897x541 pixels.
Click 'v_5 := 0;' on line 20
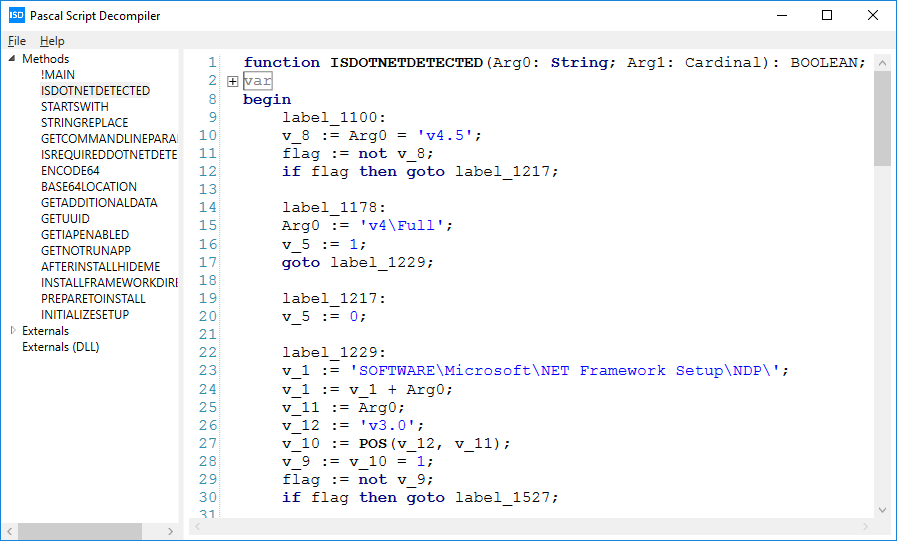point(324,316)
